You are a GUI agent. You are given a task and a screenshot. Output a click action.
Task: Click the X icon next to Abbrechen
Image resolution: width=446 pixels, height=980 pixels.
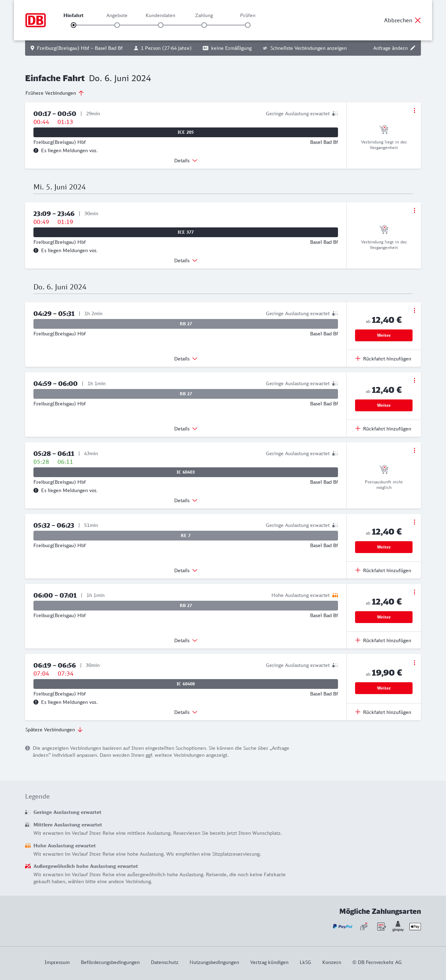click(417, 21)
